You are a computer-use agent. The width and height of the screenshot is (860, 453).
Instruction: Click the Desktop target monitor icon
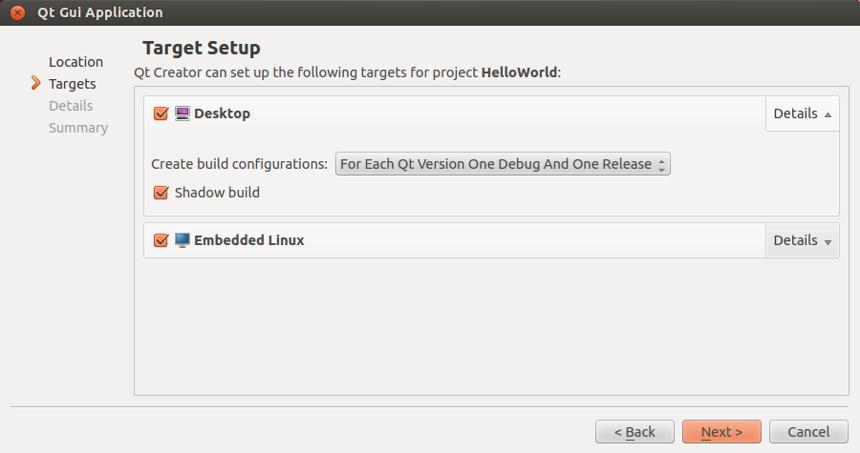pos(182,114)
